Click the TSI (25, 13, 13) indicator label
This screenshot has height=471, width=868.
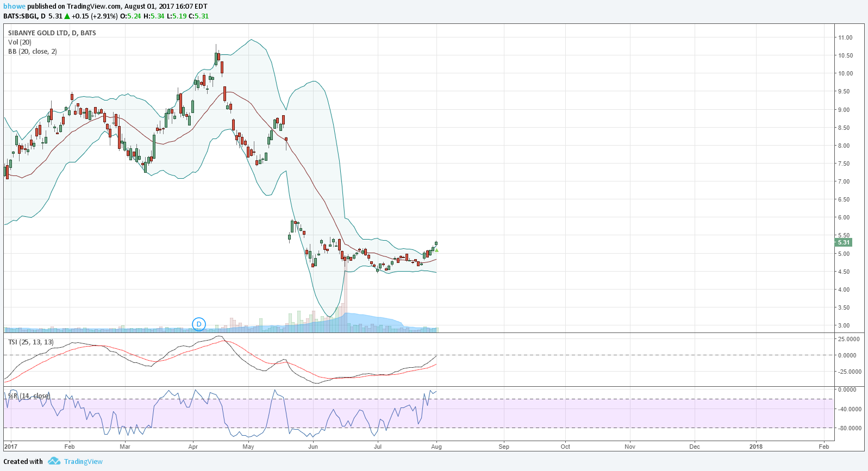(x=31, y=342)
